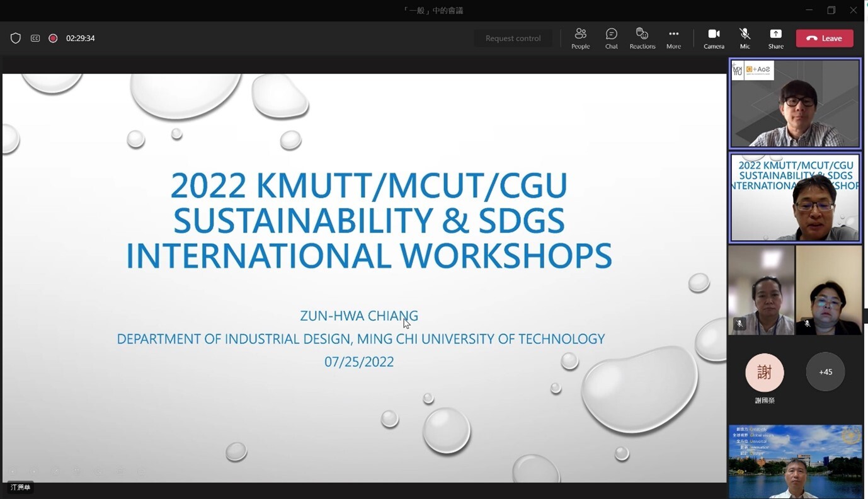
Task: Open the meeting Chat
Action: (611, 38)
